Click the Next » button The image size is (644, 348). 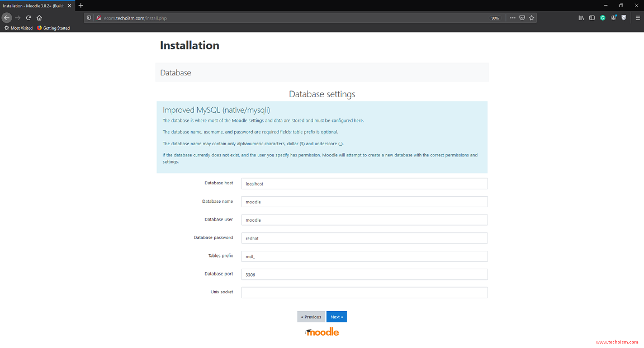tap(337, 317)
